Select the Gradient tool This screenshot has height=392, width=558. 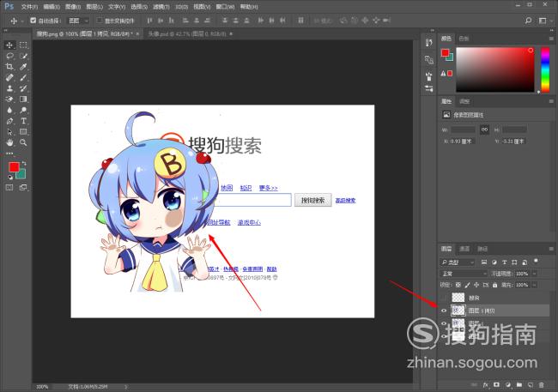tap(23, 100)
